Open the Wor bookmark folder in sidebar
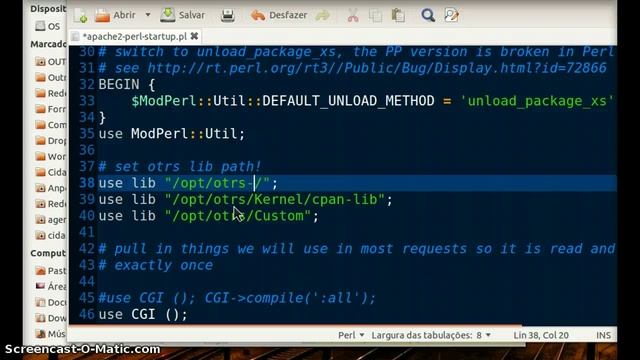 point(51,156)
